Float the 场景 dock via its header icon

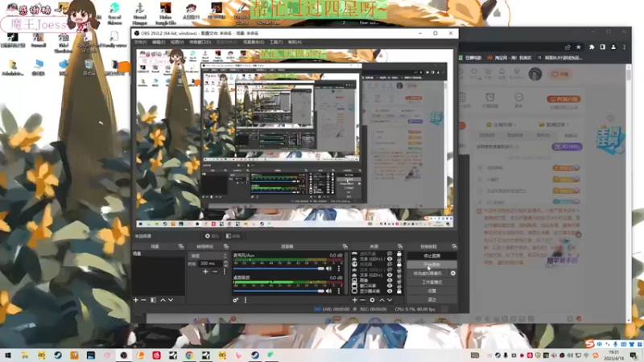pos(181,247)
